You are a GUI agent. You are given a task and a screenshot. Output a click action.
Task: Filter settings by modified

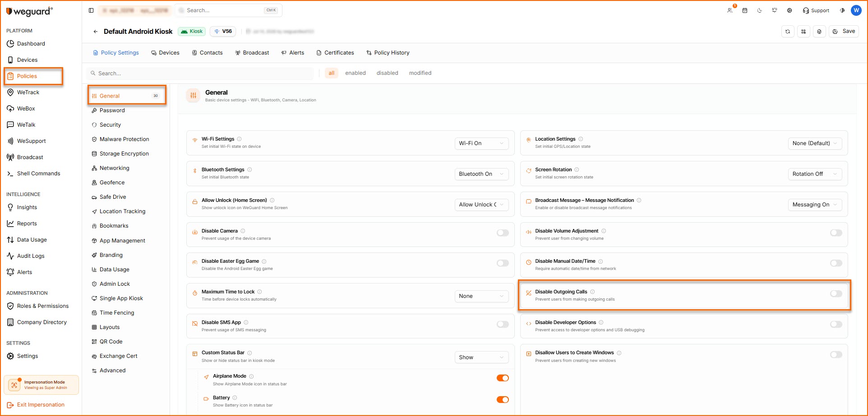click(x=420, y=73)
